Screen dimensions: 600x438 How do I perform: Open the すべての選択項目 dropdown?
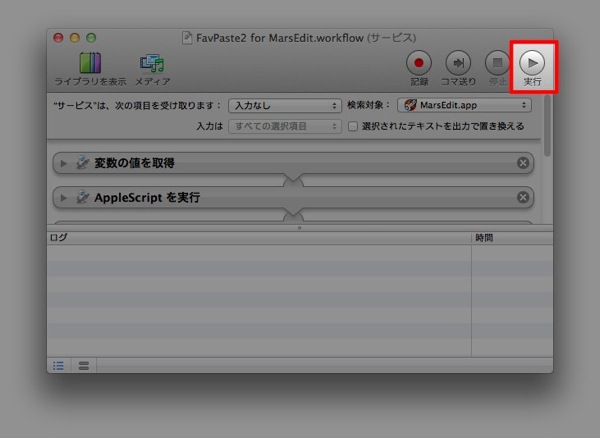tap(285, 126)
